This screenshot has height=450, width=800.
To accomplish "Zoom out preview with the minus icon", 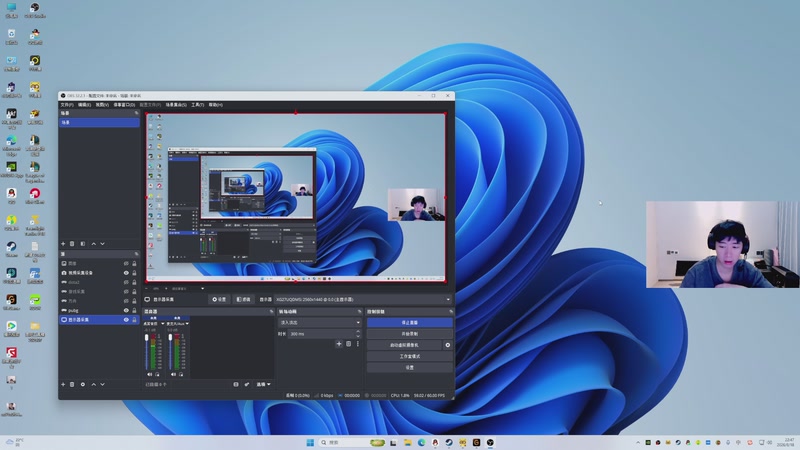I will point(147,289).
